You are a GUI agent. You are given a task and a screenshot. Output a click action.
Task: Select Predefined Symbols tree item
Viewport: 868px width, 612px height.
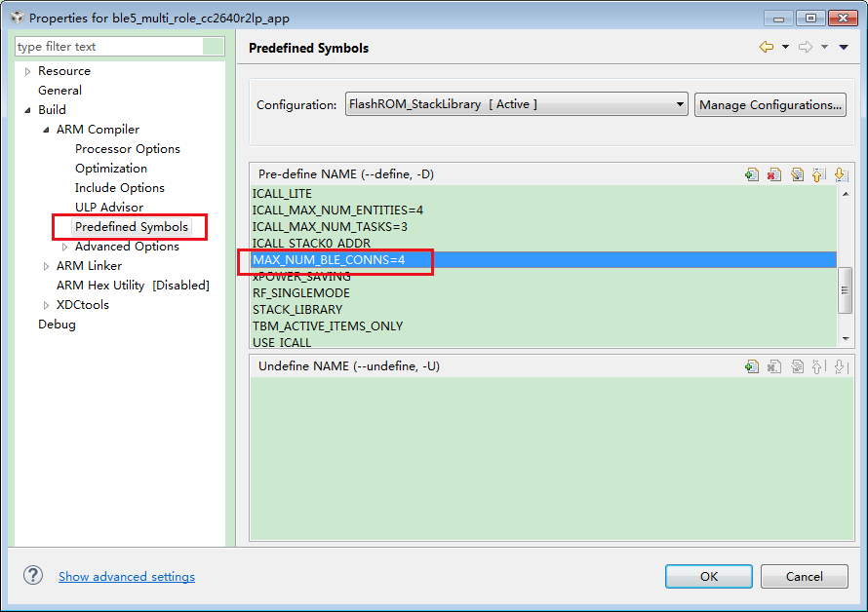(x=132, y=227)
